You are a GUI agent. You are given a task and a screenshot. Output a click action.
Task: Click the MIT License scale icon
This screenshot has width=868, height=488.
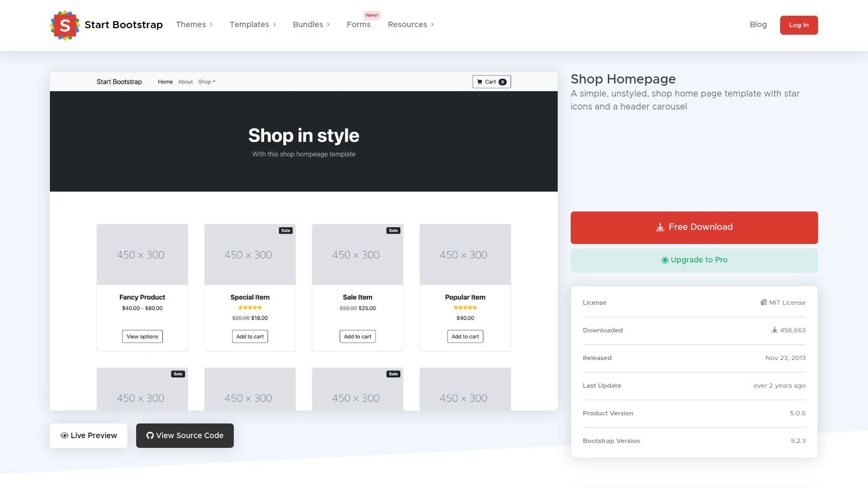tap(764, 303)
